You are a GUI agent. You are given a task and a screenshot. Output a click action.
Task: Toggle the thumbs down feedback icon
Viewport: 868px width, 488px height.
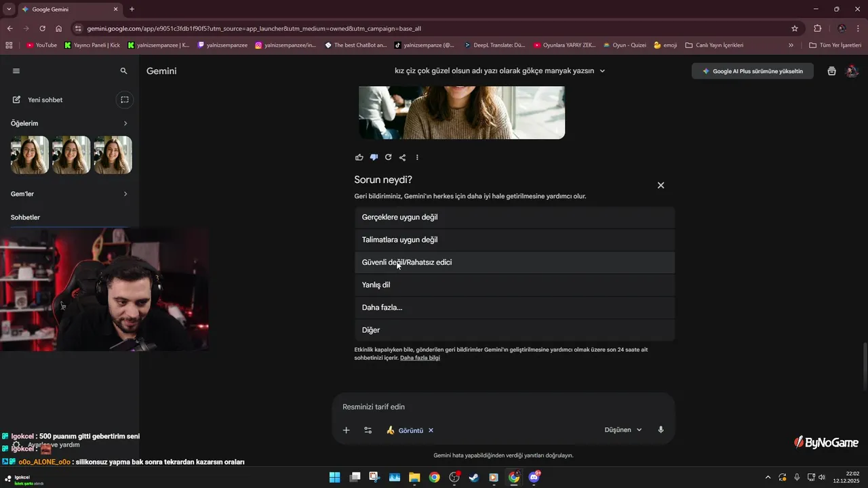tap(374, 157)
